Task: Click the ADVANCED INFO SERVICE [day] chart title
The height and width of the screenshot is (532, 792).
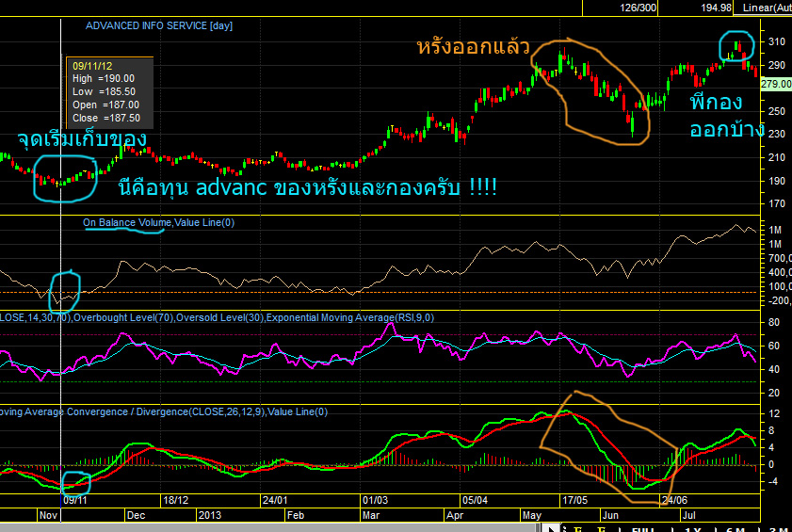Action: point(158,25)
